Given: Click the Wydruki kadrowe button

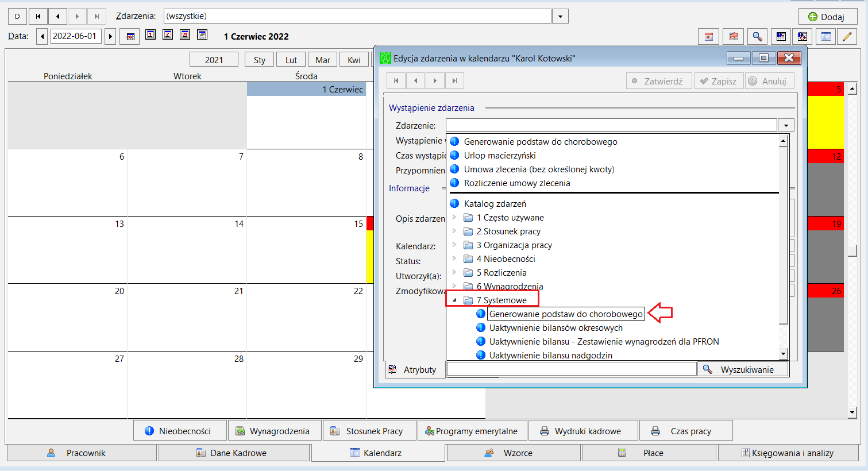Looking at the screenshot, I should [x=582, y=431].
